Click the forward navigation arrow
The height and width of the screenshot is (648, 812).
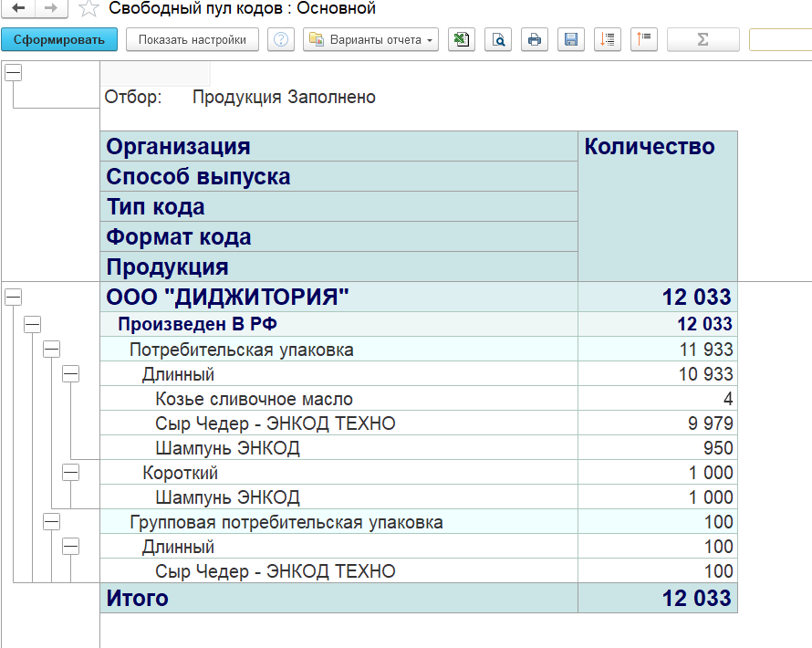tap(49, 8)
